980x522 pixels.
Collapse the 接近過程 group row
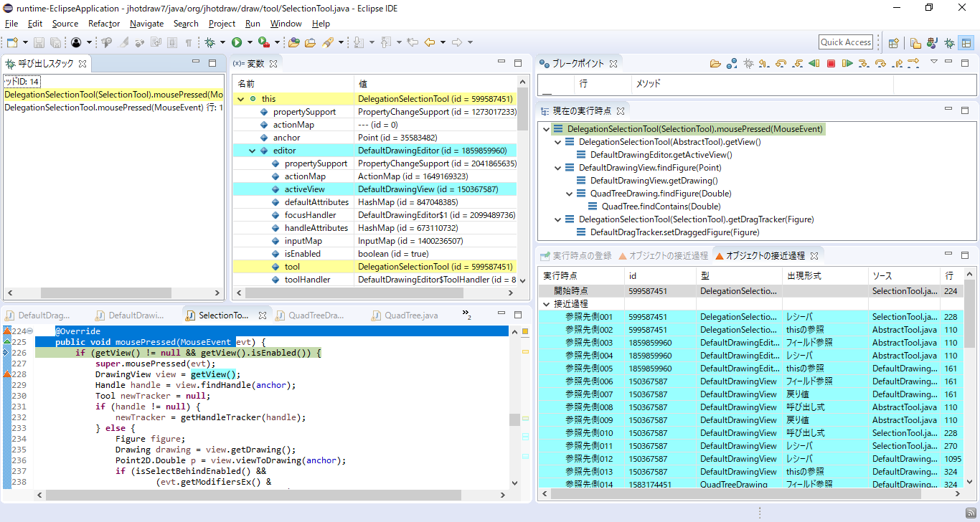tap(547, 304)
